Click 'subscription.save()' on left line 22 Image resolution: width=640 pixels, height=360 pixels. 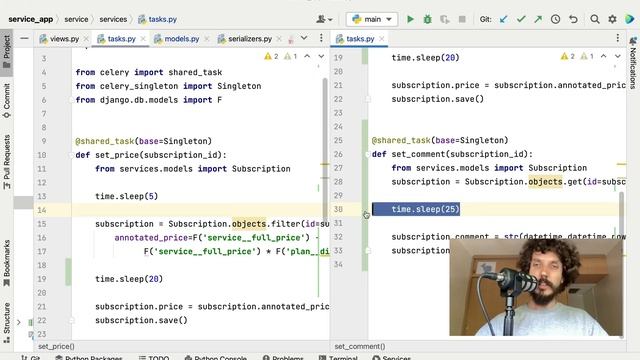(141, 320)
